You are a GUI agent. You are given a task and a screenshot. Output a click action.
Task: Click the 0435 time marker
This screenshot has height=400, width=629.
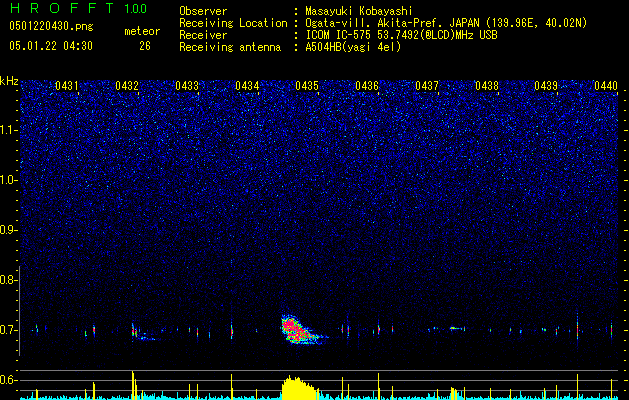click(x=307, y=86)
